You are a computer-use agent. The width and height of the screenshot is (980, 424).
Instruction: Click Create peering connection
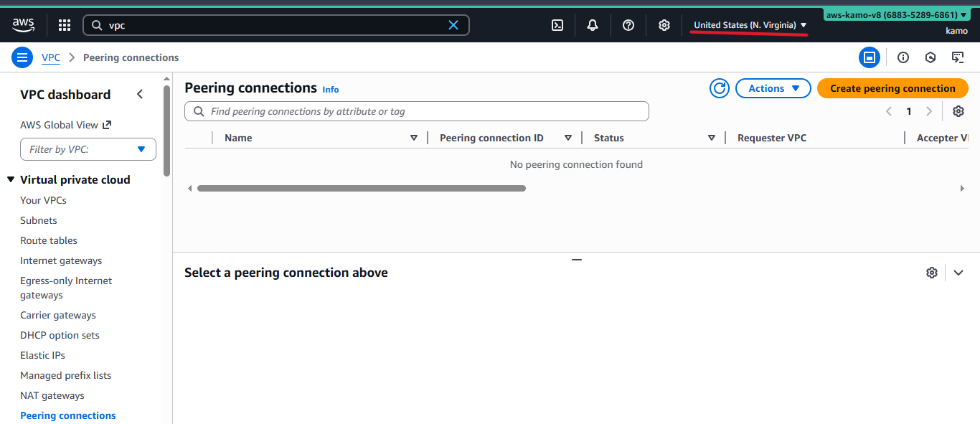tap(892, 88)
